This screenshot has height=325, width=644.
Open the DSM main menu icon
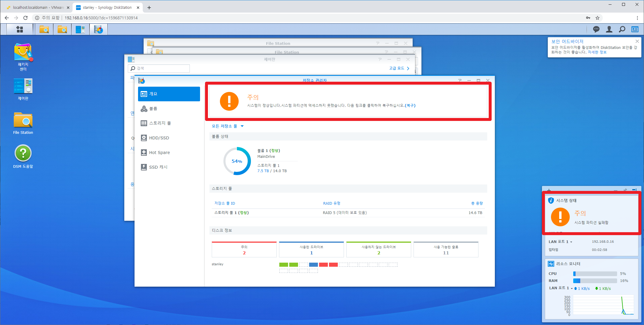[x=20, y=29]
